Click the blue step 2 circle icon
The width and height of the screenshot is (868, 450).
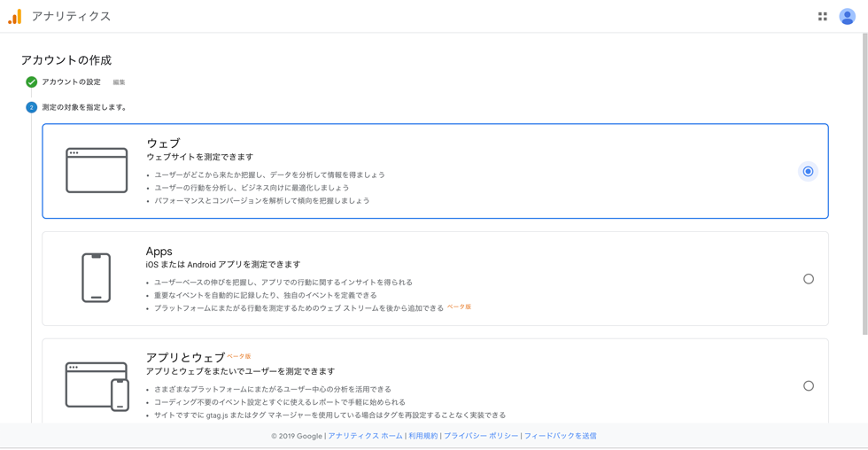coord(32,107)
